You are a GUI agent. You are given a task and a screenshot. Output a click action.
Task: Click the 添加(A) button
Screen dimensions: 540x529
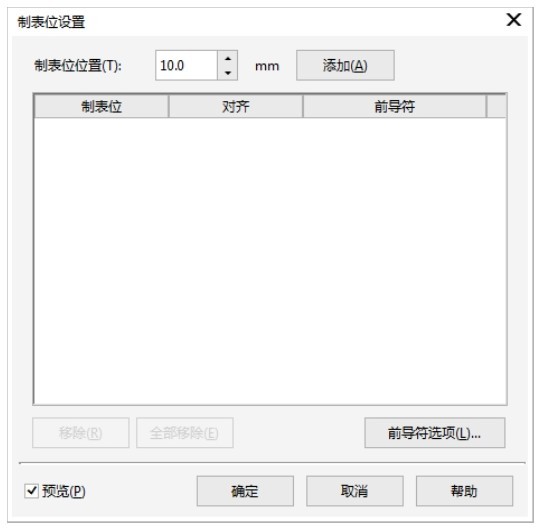tap(345, 65)
